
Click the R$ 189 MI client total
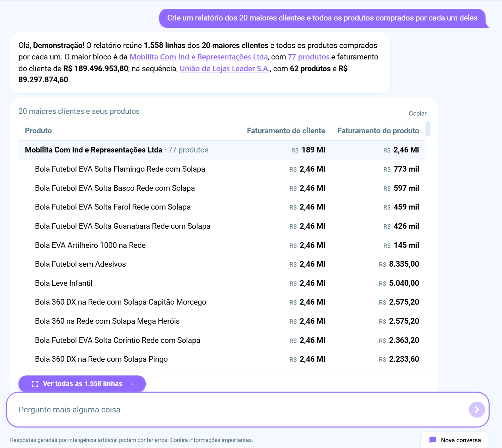(x=308, y=150)
